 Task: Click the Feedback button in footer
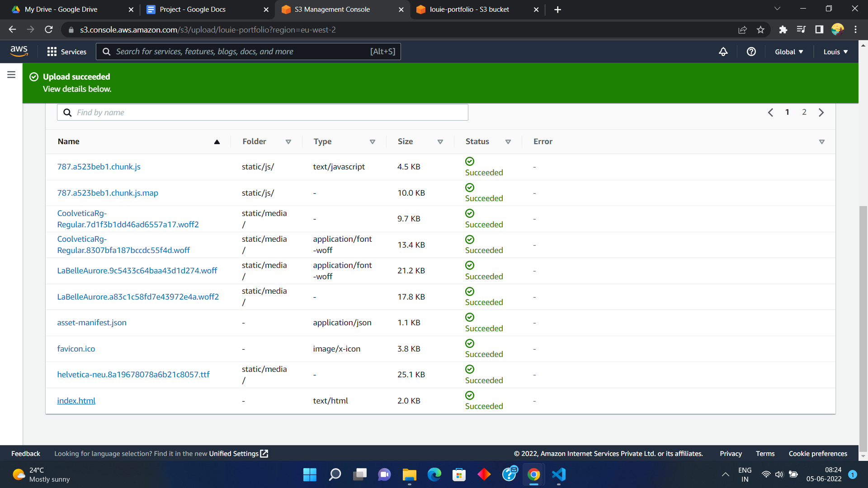pos(26,454)
